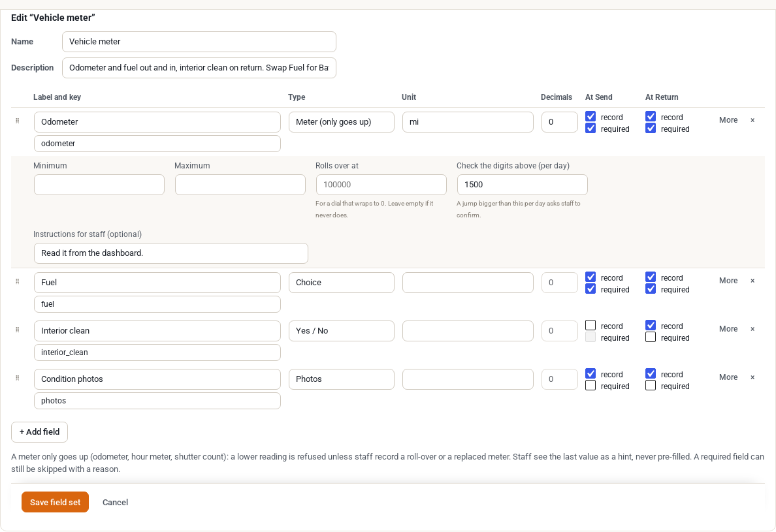Image resolution: width=776 pixels, height=532 pixels.
Task: Focus the Odometer Minimum field
Action: pyautogui.click(x=99, y=185)
